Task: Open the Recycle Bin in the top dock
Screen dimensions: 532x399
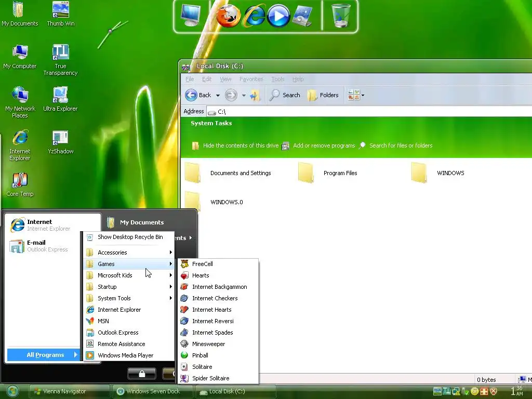Action: 340,15
